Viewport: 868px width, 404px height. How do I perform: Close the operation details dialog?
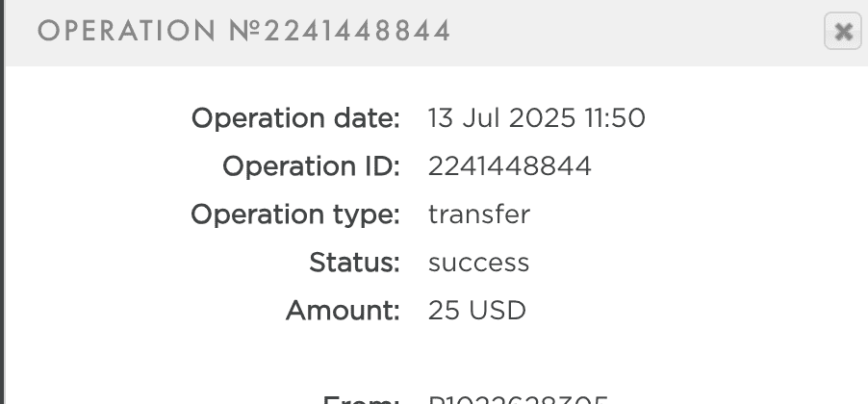[x=842, y=32]
